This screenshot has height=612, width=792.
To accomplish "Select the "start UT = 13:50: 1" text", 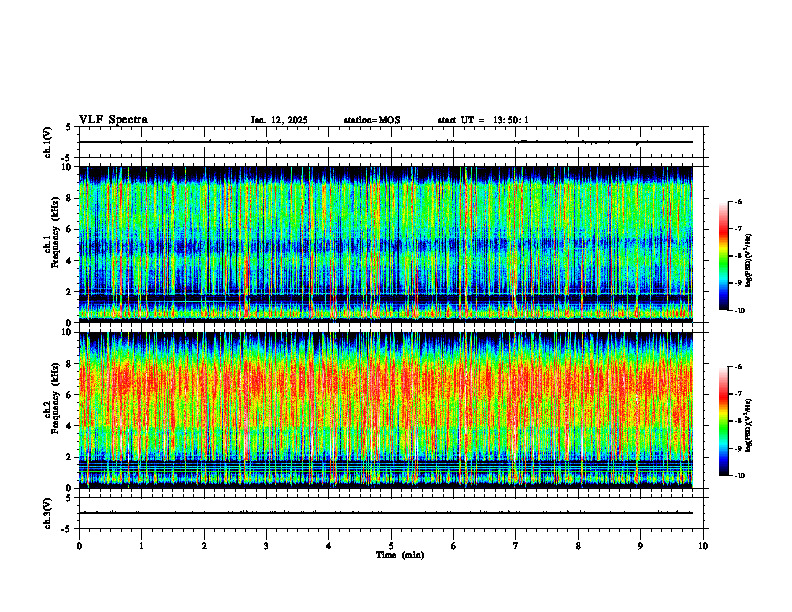I will [x=483, y=120].
